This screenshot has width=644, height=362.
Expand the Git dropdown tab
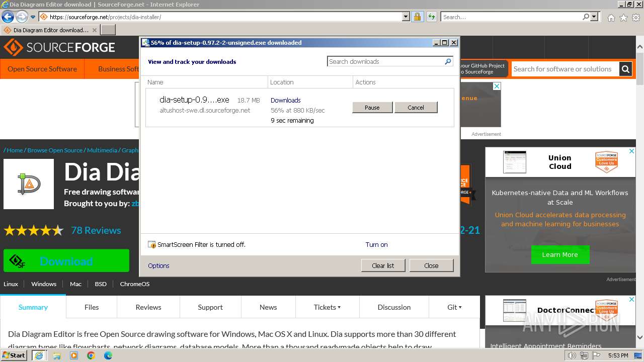coord(454,307)
